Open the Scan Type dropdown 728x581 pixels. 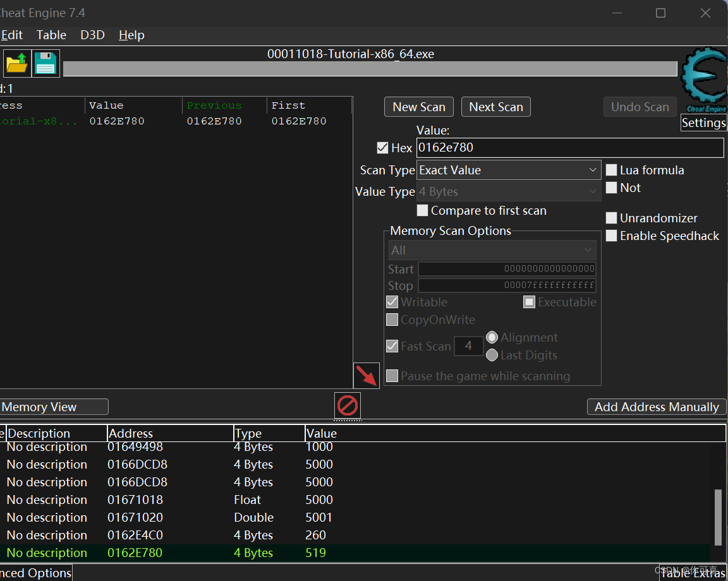[509, 170]
